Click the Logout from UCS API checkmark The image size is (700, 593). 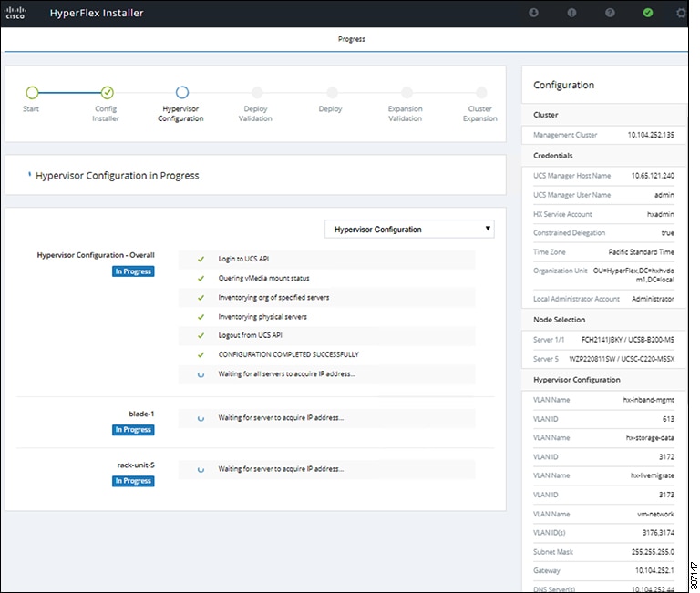click(201, 335)
